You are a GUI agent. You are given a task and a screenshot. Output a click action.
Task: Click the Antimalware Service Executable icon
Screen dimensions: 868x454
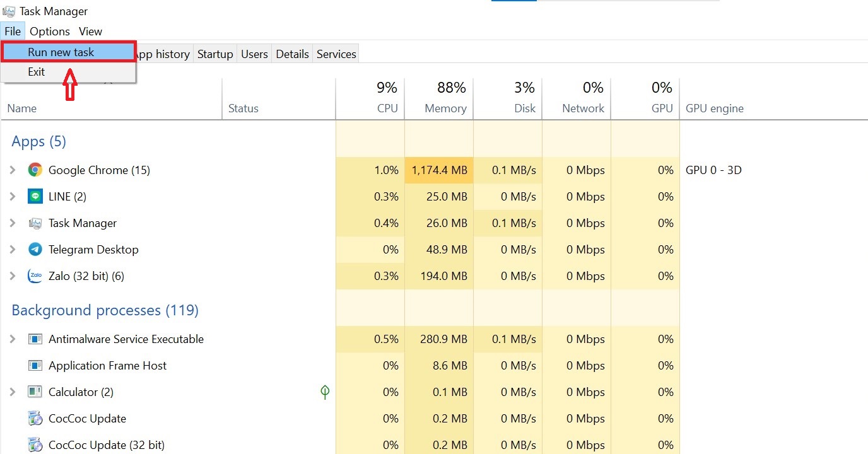(35, 339)
